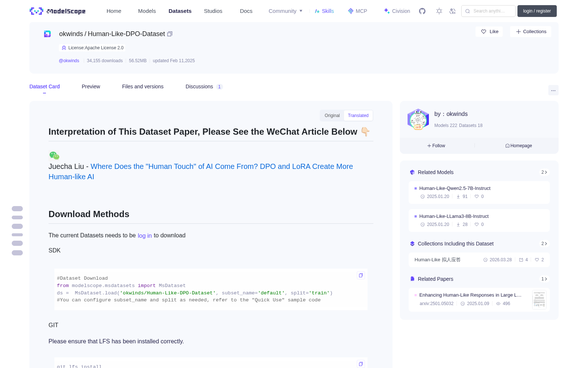Screen dimensions: 588x368
Task: Open Files and versions tab
Action: click(143, 86)
